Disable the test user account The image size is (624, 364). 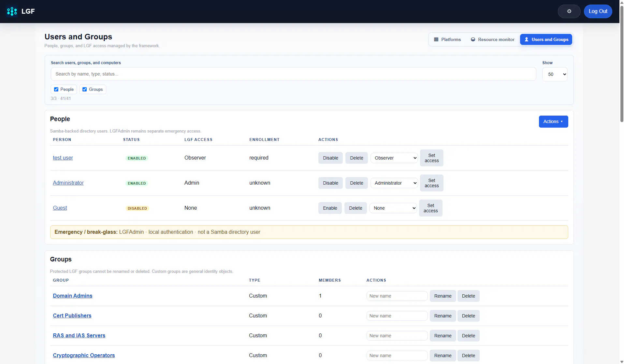click(x=330, y=158)
